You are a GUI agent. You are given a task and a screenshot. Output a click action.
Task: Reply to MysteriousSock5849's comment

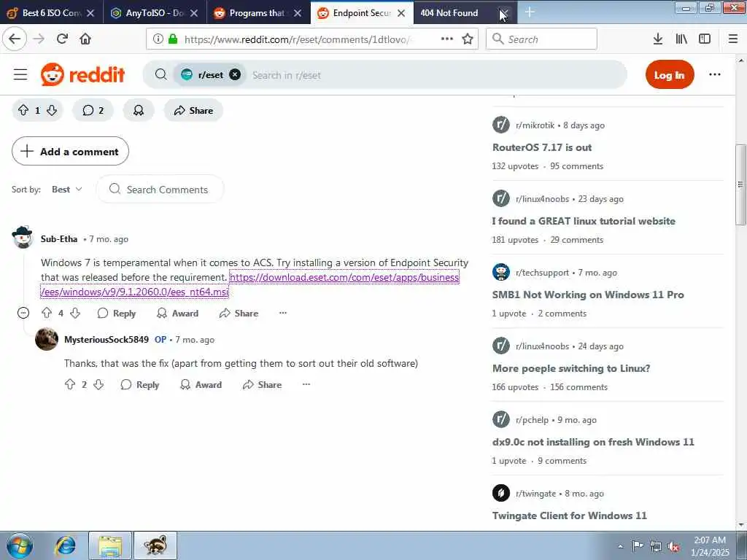140,384
